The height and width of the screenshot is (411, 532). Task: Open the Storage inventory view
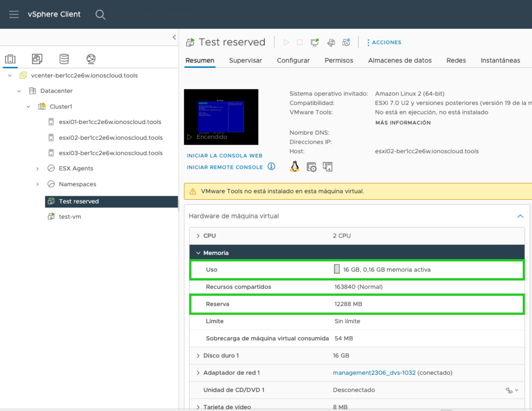coord(64,59)
